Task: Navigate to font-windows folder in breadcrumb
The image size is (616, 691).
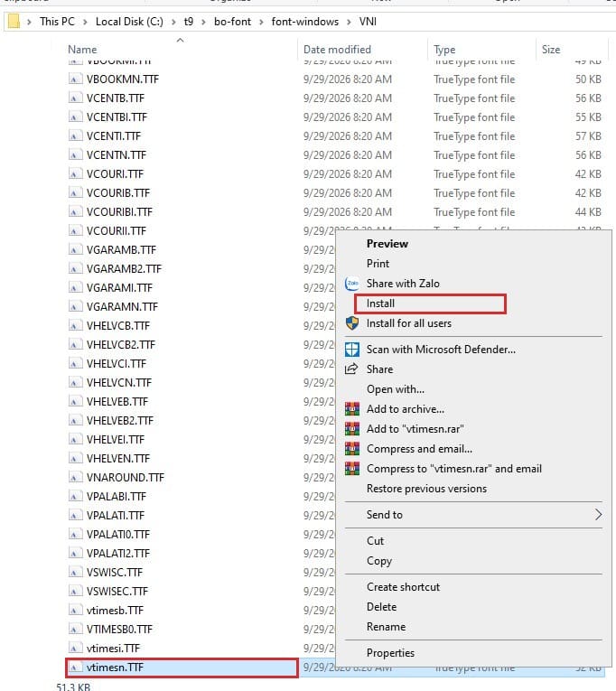Action: click(x=305, y=22)
